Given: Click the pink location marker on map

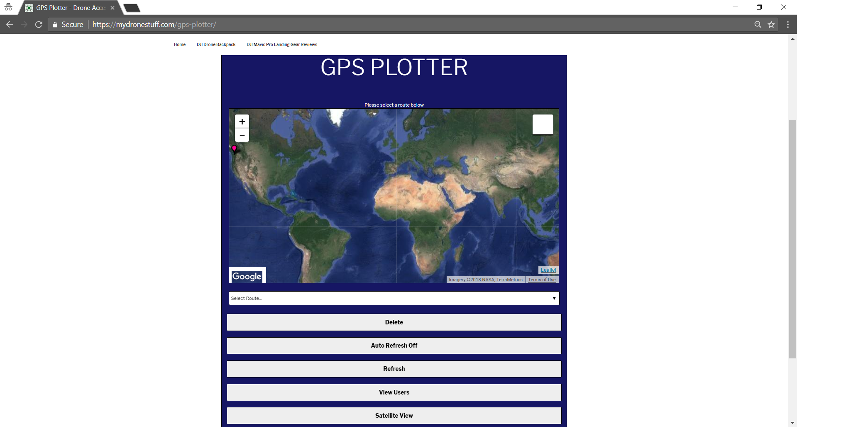Looking at the screenshot, I should [234, 149].
